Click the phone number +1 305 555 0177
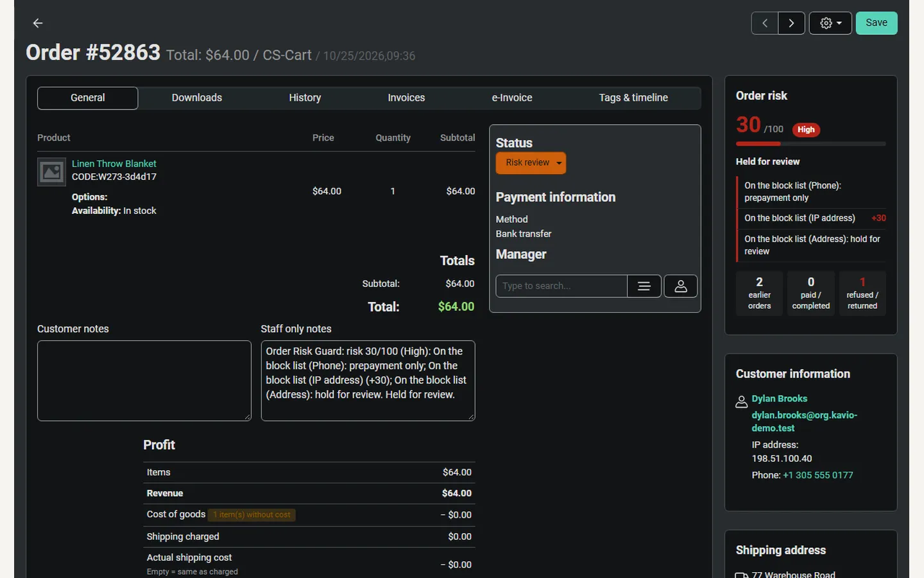Screen dimensions: 924x578 pyautogui.click(x=818, y=475)
